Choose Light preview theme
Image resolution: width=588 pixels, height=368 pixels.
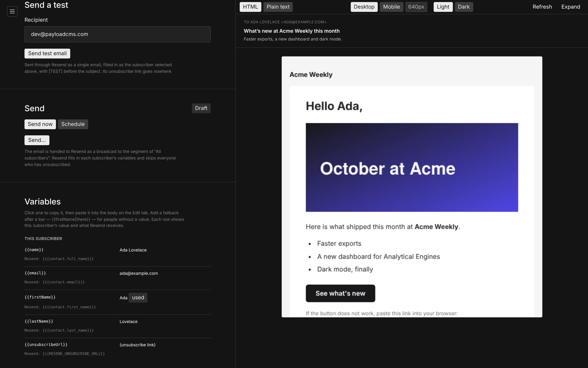point(443,7)
